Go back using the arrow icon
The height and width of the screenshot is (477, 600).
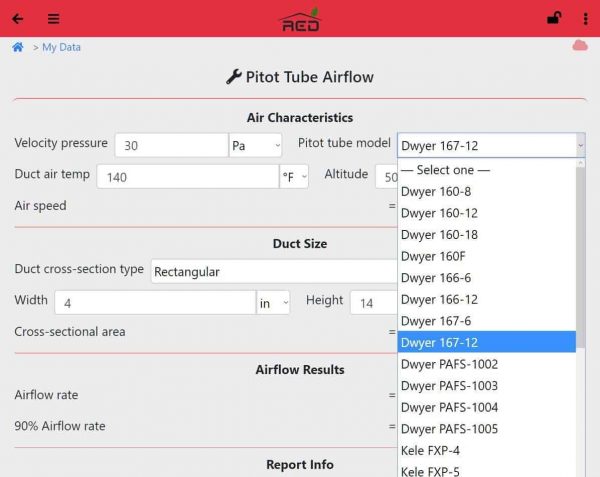(18, 19)
